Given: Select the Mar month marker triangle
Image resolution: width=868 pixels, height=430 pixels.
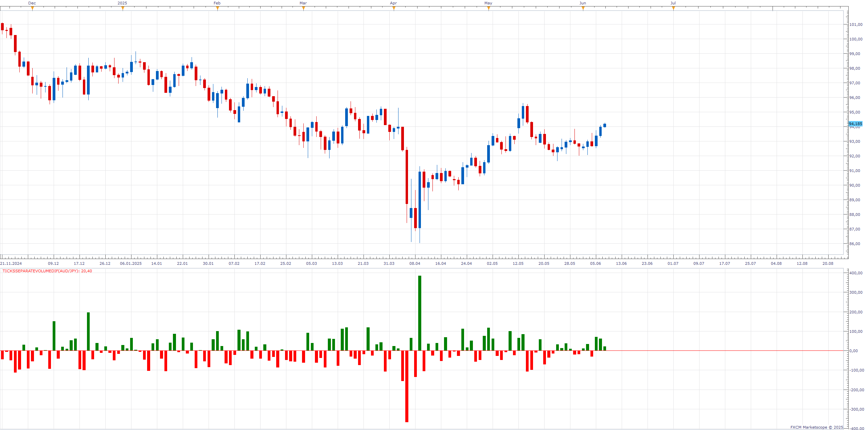Looking at the screenshot, I should pos(303,8).
